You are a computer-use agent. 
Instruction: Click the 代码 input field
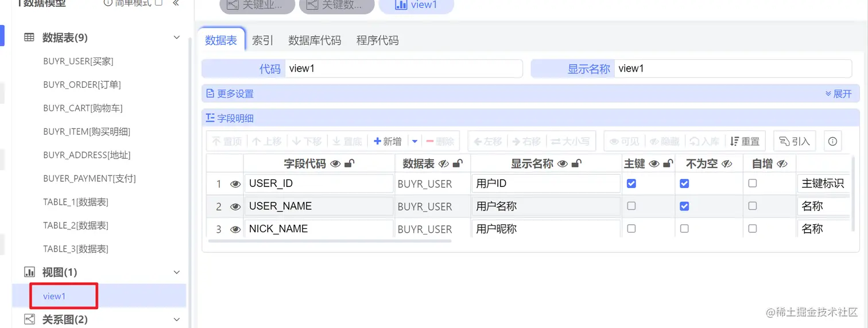coord(404,69)
